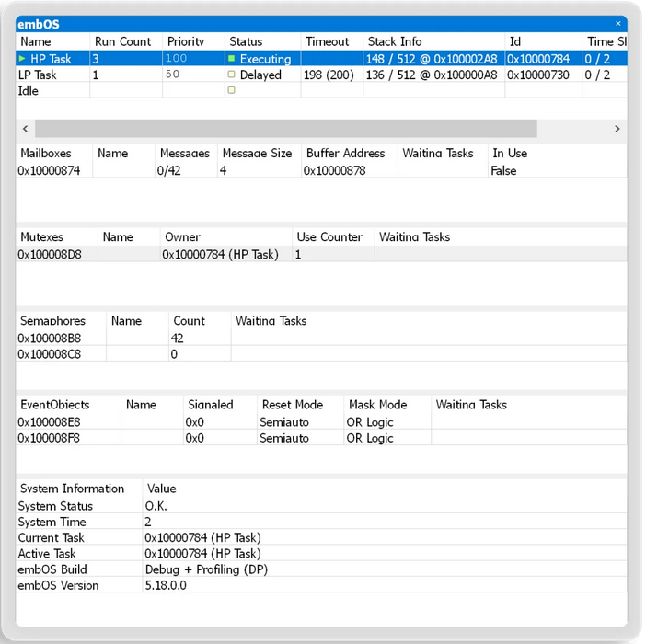Click the green play arrow beside HP Task
646x644 pixels.
click(22, 59)
